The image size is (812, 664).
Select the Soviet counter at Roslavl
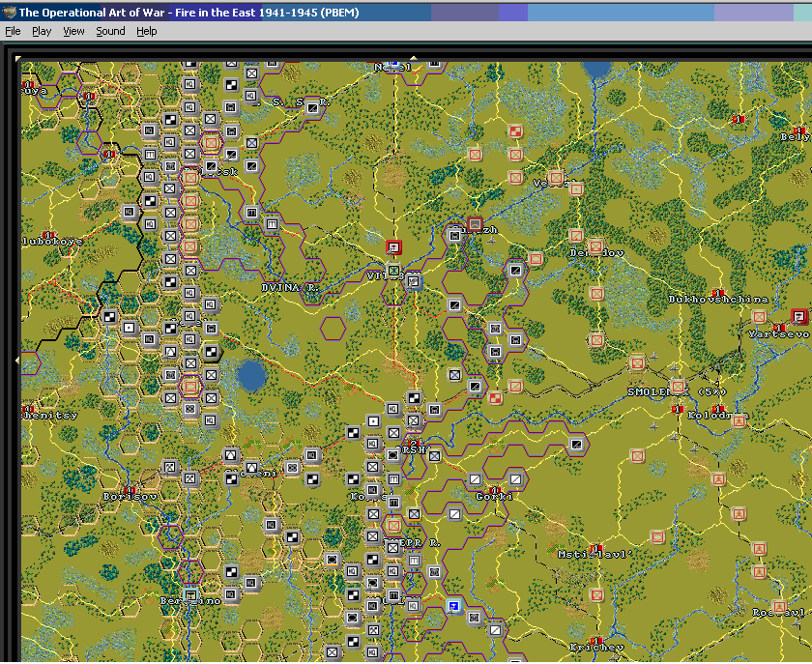(x=779, y=607)
